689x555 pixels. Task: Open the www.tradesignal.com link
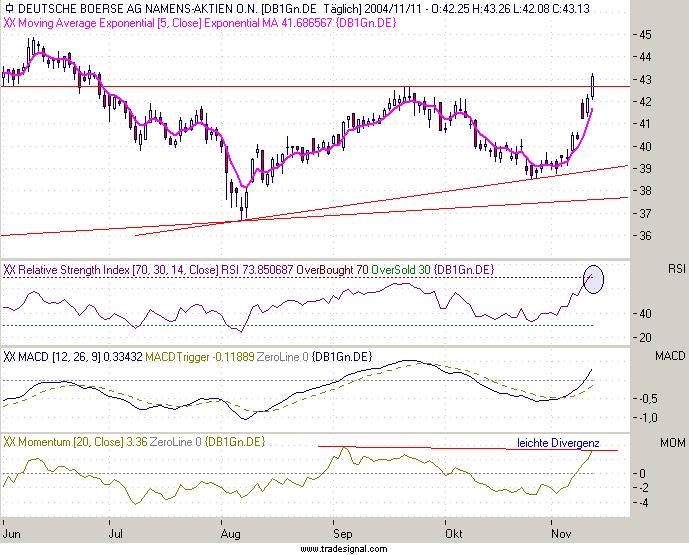pyautogui.click(x=344, y=548)
